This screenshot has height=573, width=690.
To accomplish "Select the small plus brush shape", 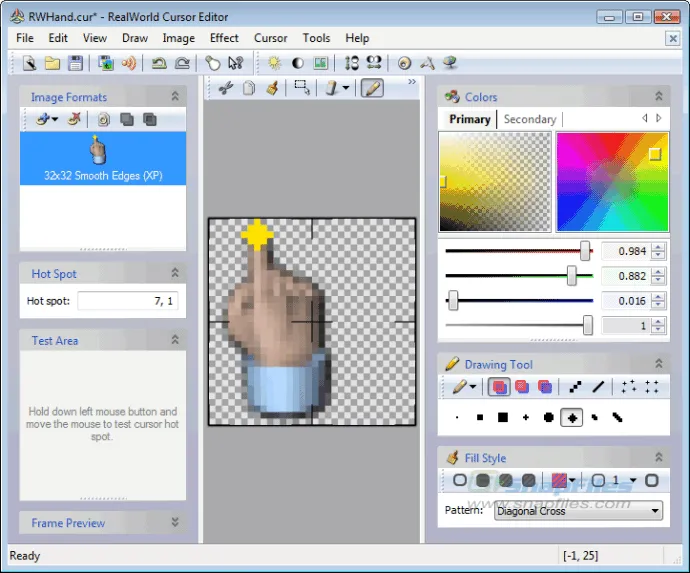I will (526, 418).
